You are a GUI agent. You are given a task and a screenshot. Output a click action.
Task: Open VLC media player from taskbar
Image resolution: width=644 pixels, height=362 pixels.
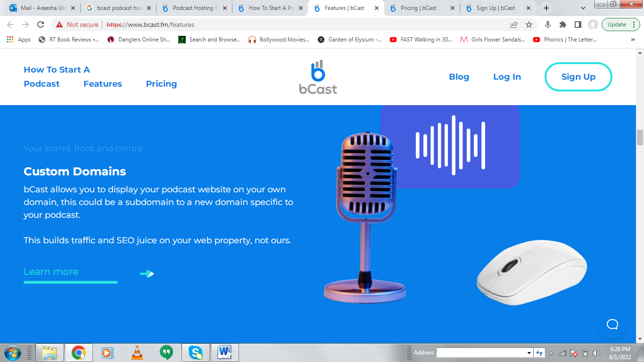click(137, 353)
